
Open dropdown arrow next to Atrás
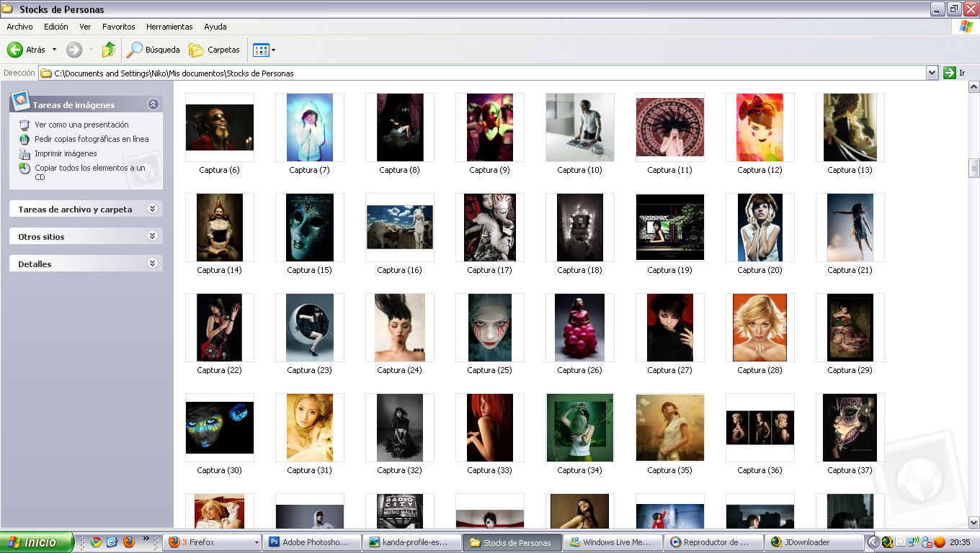click(x=54, y=50)
